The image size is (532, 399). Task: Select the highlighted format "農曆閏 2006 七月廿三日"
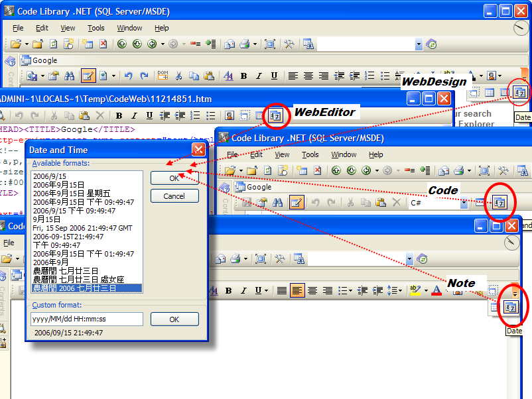pos(87,288)
